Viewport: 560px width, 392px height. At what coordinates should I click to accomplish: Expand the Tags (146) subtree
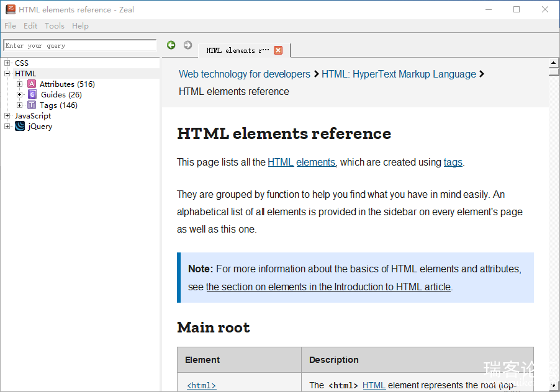[x=20, y=105]
